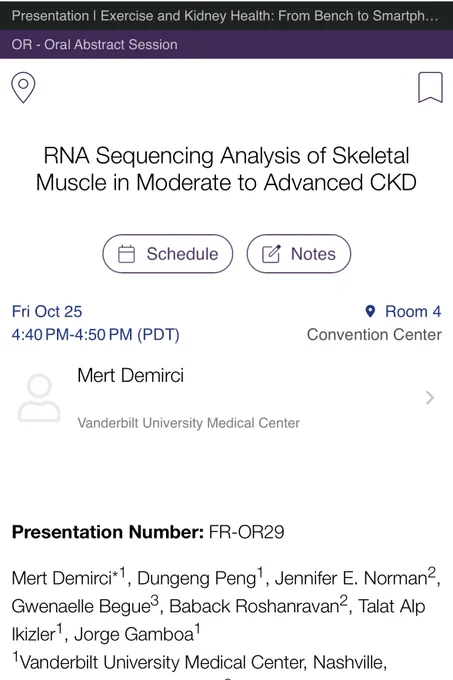Select the speaker avatar placeholder
The width and height of the screenshot is (453, 680).
39,398
